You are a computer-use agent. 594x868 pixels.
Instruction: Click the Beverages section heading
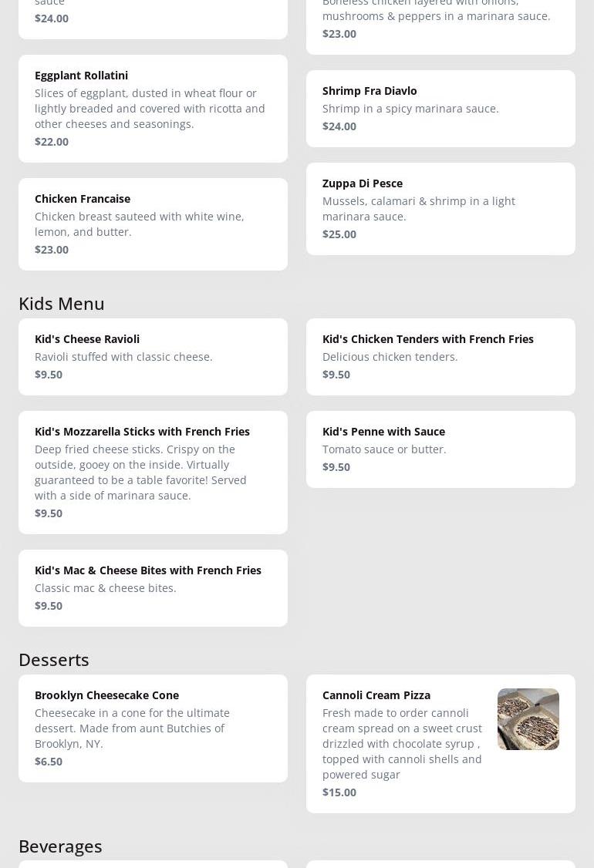(x=60, y=846)
